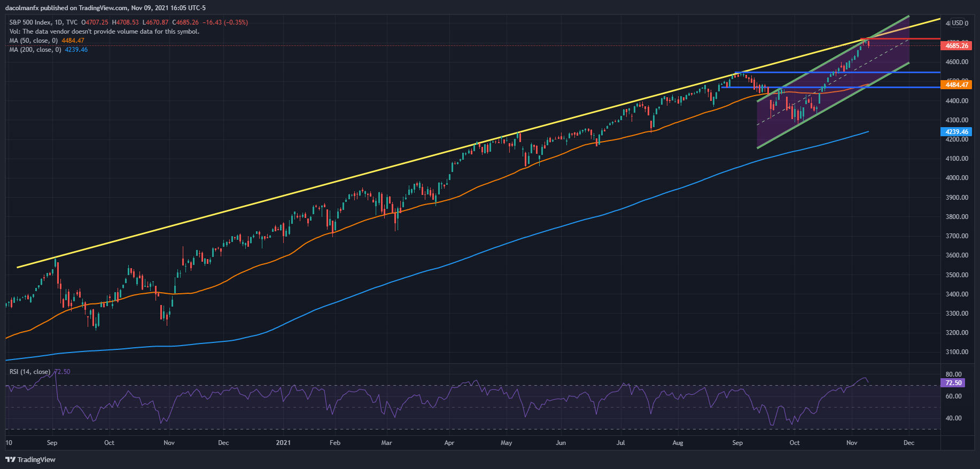The height and width of the screenshot is (469, 980).
Task: Select the low value L4670.87
Action: tap(155, 22)
